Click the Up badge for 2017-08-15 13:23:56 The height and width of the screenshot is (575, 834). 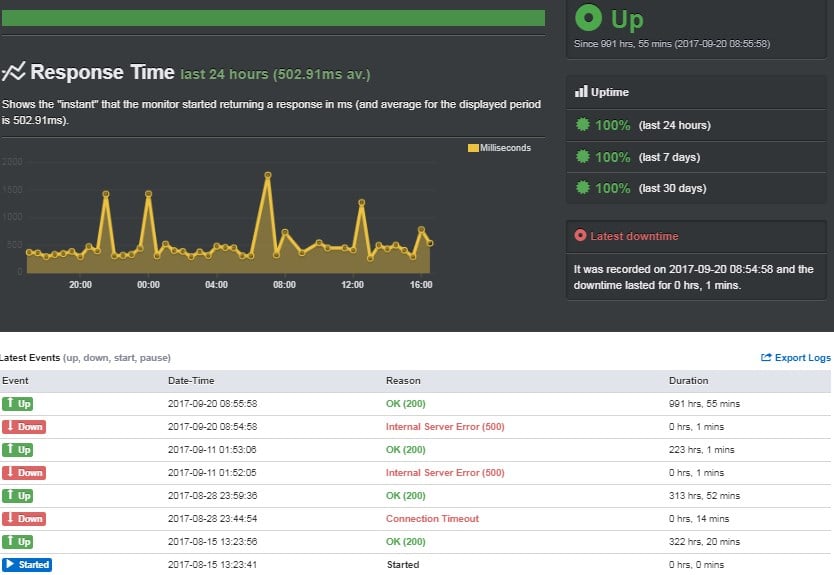(18, 541)
